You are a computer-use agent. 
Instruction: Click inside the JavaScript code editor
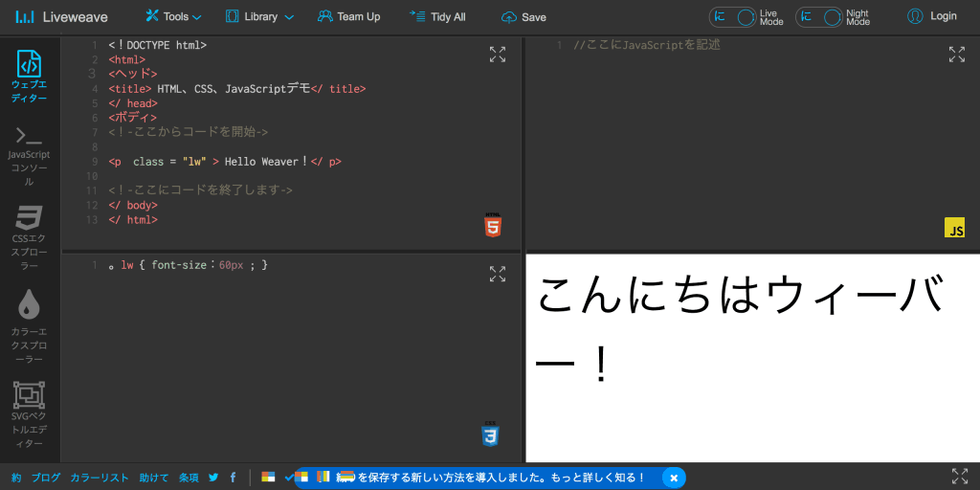[746, 134]
